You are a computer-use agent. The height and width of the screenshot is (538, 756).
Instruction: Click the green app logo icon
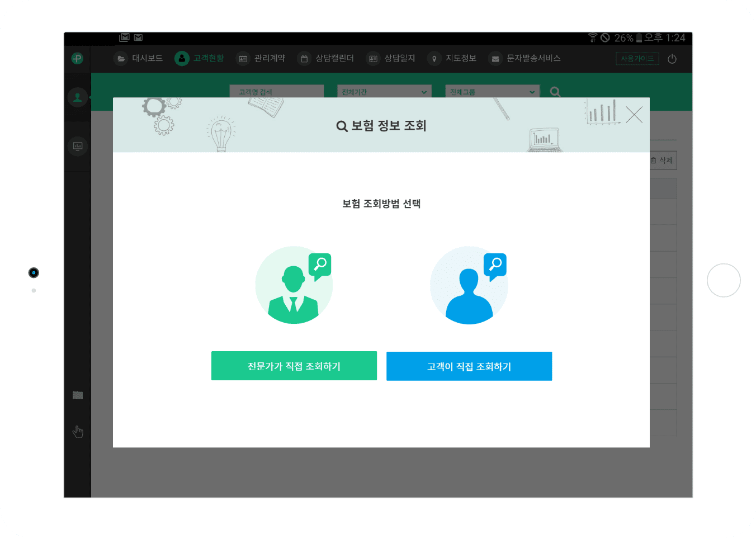click(x=77, y=58)
